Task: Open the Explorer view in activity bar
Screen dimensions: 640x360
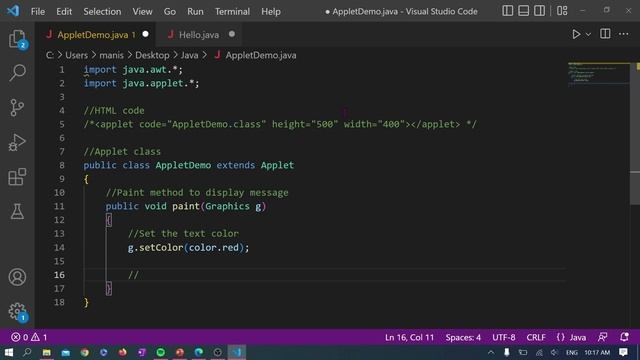Action: pyautogui.click(x=17, y=39)
